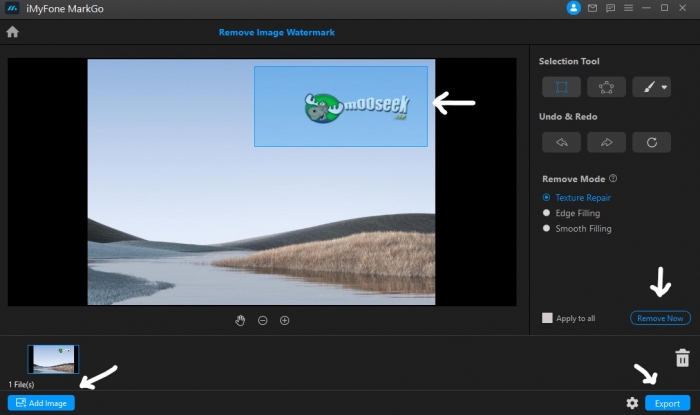Add Image to the file list

41,403
